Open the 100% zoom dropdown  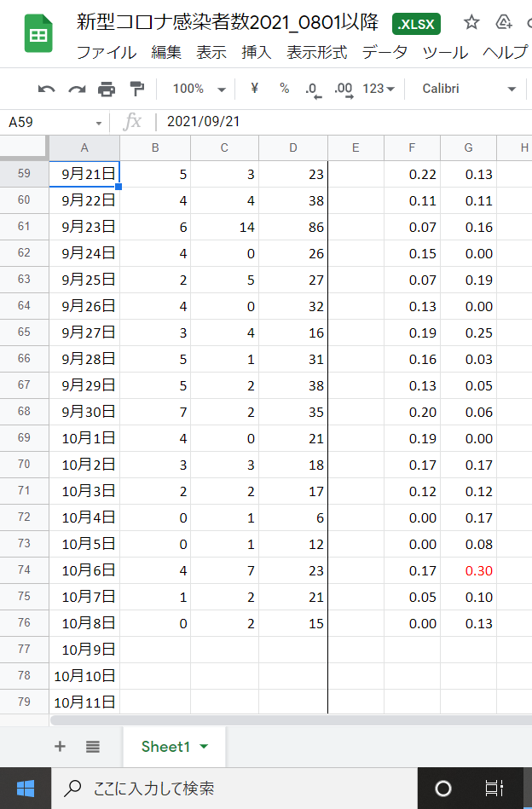[x=199, y=89]
